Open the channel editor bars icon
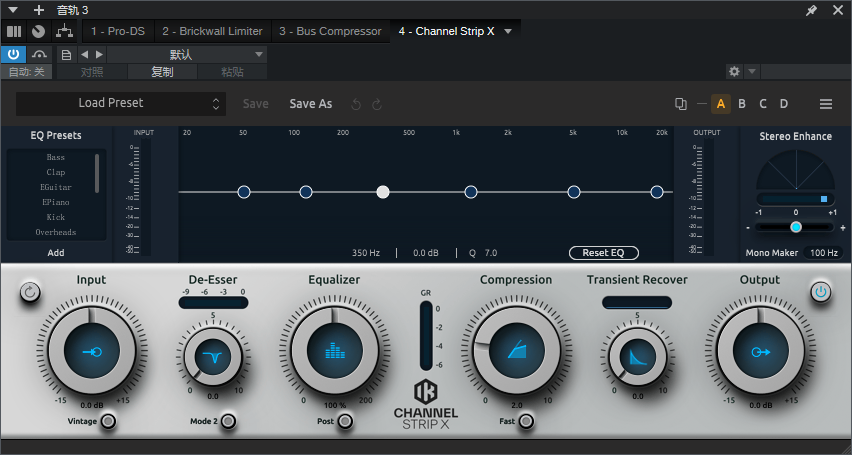Screen dimensions: 852x455 pyautogui.click(x=14, y=32)
